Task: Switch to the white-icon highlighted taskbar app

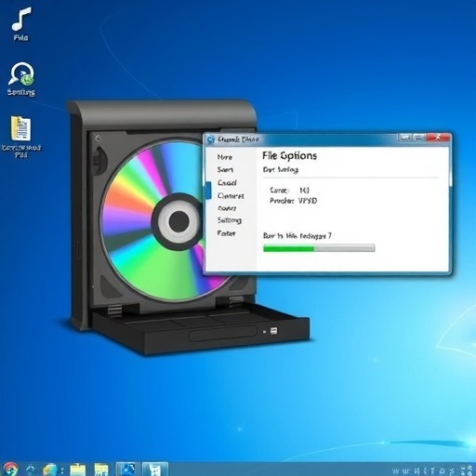Action: (x=155, y=469)
